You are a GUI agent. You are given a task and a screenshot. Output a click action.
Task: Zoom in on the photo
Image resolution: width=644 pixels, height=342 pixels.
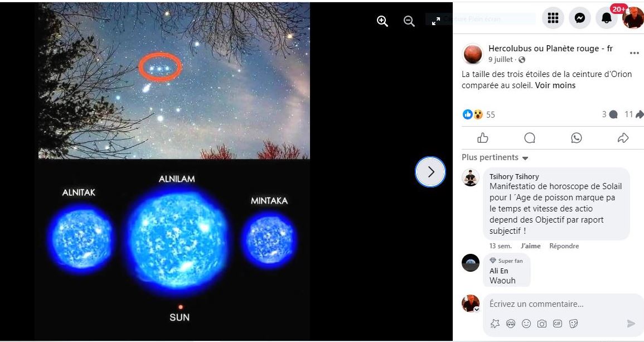click(x=382, y=21)
